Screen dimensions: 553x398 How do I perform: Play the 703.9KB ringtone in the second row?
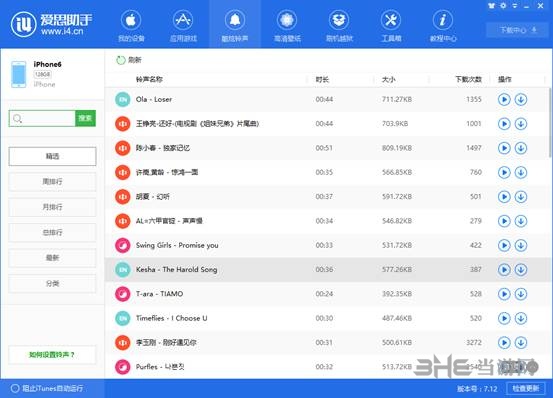[504, 124]
